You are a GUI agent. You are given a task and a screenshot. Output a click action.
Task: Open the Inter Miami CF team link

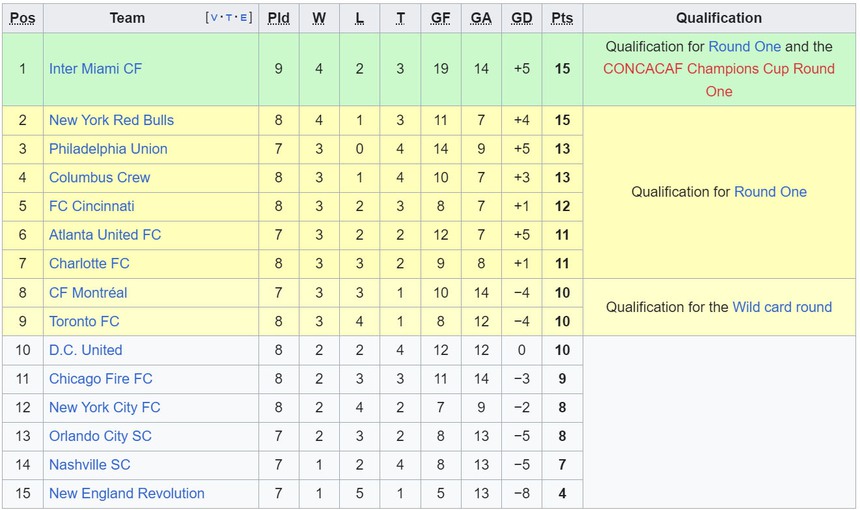[95, 69]
